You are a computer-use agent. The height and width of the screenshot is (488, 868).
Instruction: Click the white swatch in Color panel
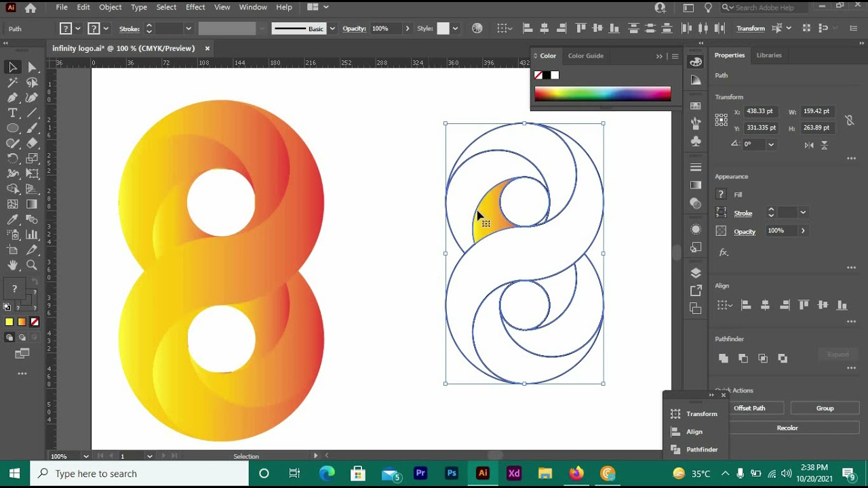(x=555, y=75)
